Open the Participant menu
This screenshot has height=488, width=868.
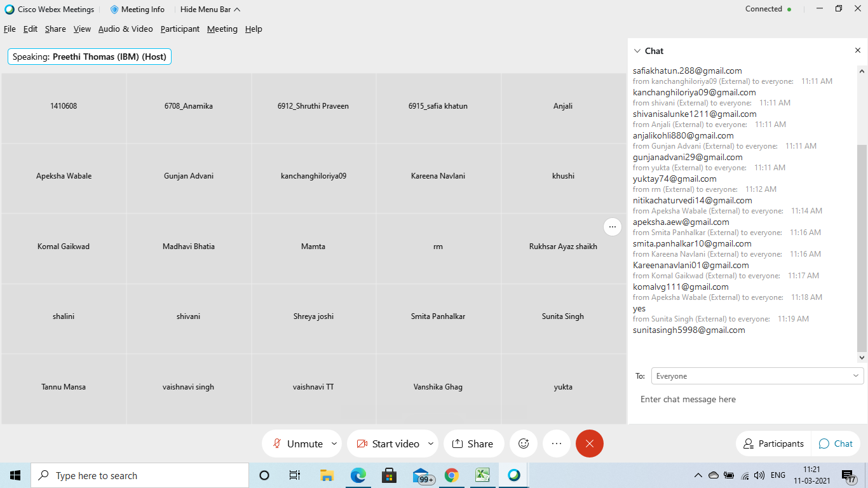point(180,29)
